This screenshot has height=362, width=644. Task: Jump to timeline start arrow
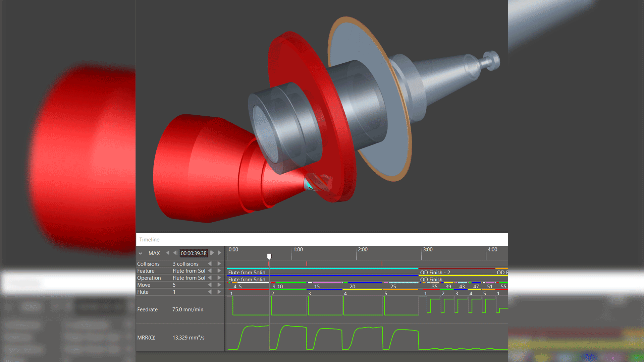click(168, 253)
